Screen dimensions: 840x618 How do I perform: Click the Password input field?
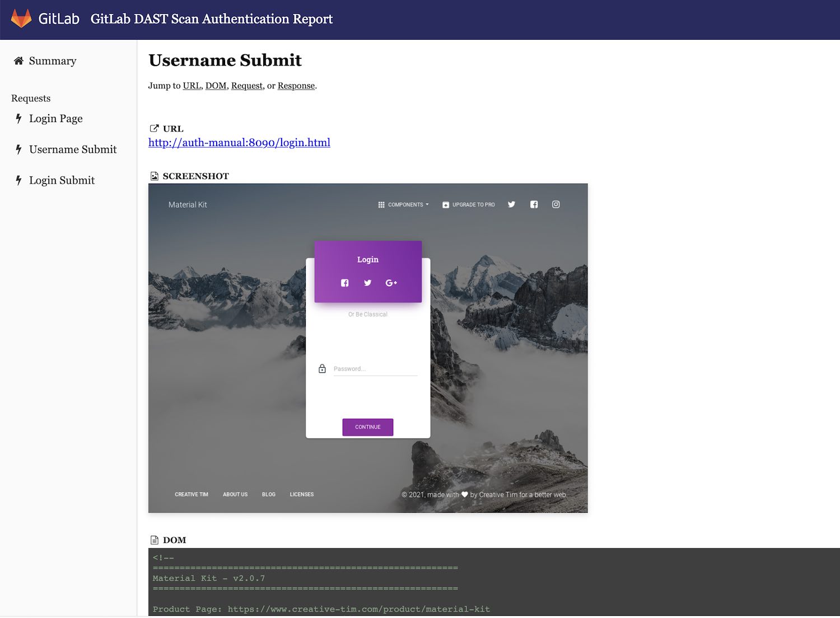(x=374, y=368)
